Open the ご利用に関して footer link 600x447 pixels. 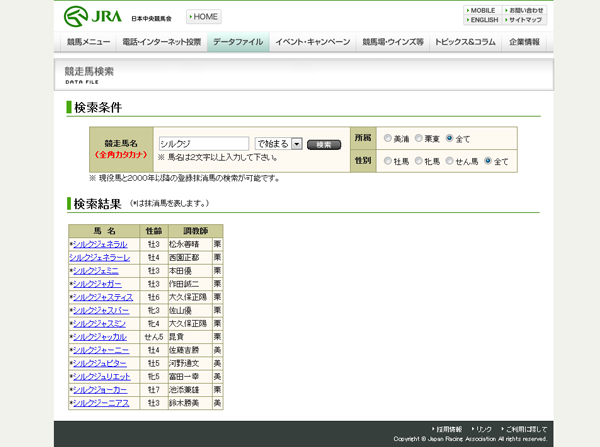click(524, 429)
